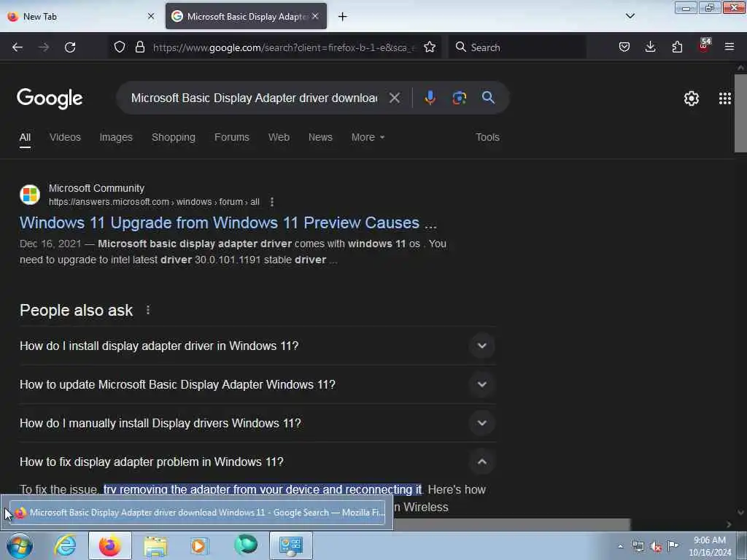Show hidden system tray icons
The height and width of the screenshot is (560, 747).
620,546
